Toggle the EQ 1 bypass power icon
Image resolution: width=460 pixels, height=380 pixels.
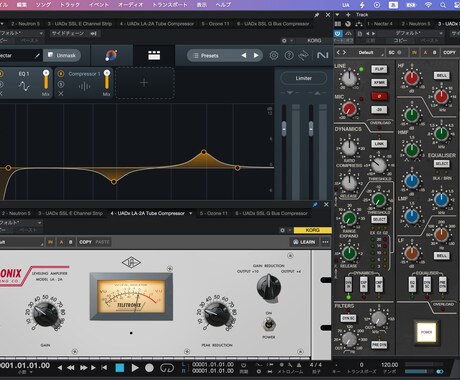(1, 74)
